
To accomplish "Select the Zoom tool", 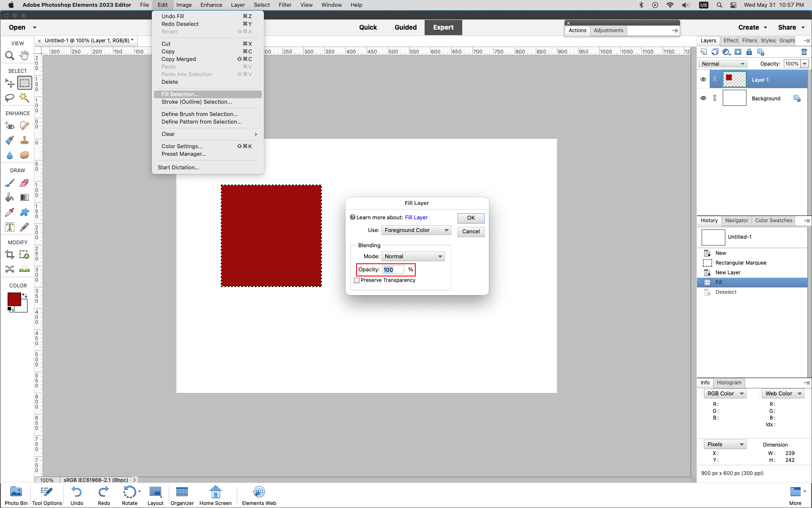I will 9,55.
